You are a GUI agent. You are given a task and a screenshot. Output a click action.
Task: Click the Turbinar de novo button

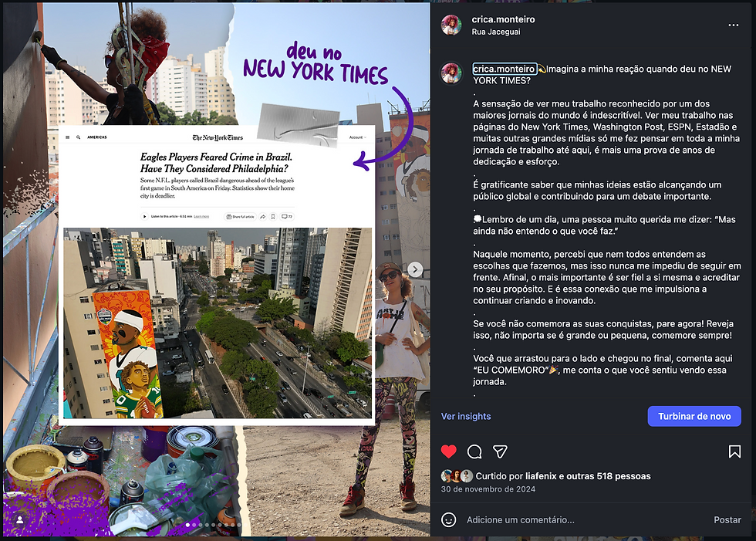(x=694, y=416)
